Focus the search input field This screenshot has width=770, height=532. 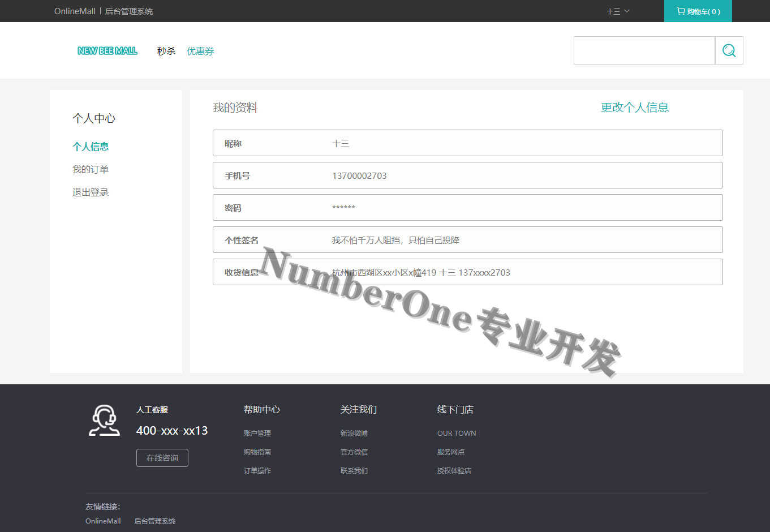click(644, 50)
